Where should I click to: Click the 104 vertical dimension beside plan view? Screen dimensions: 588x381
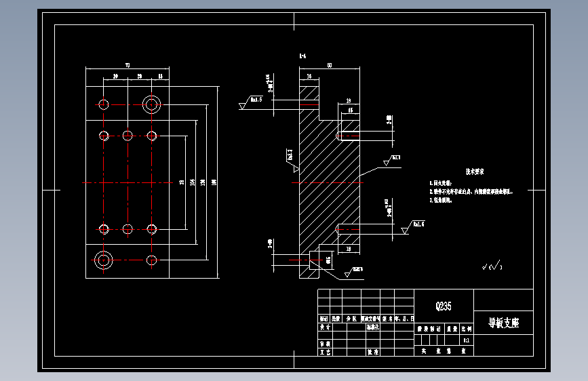(x=193, y=182)
